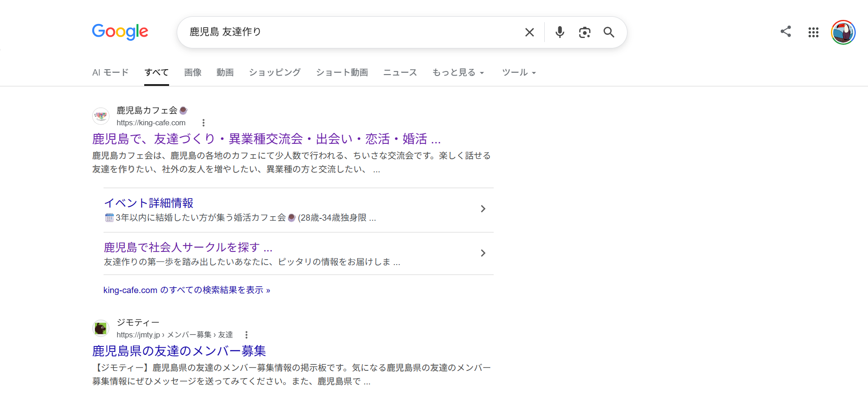Open the Google account profile avatar
868x393 pixels.
pyautogui.click(x=843, y=32)
